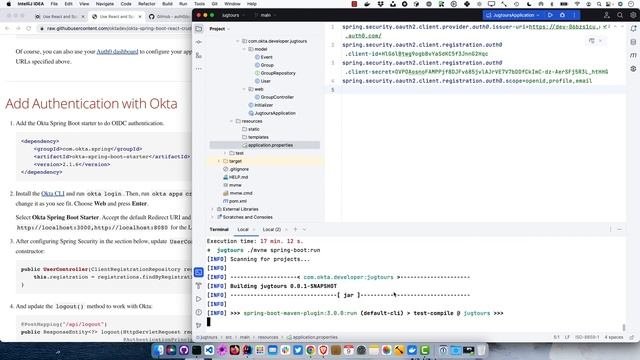This screenshot has width=640, height=360.
Task: Reload the browser page
Action: 29,29
